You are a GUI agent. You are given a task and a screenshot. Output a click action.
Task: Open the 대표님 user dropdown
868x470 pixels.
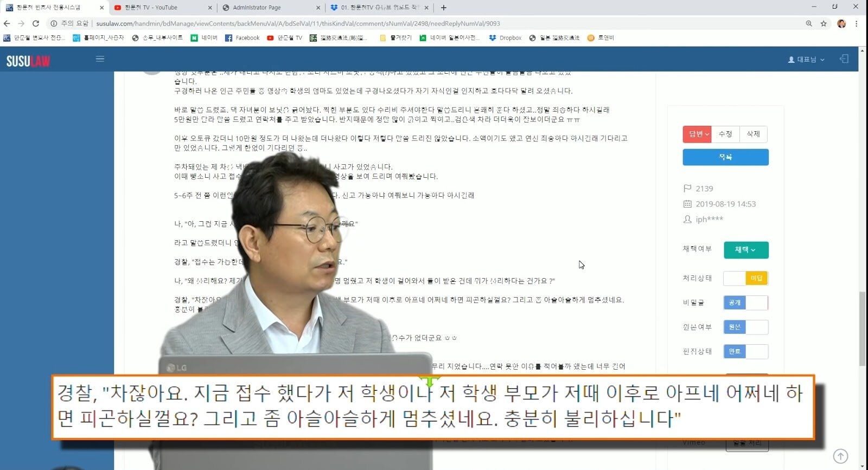pyautogui.click(x=806, y=60)
